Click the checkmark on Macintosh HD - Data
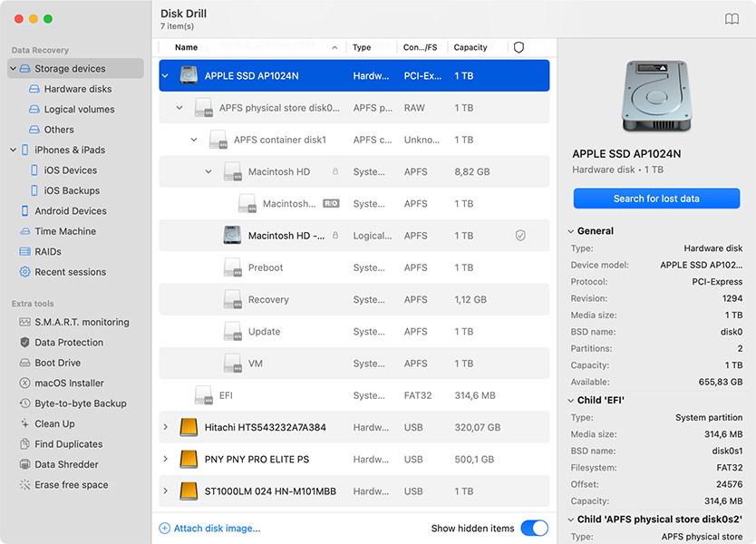Image resolution: width=756 pixels, height=544 pixels. 520,235
